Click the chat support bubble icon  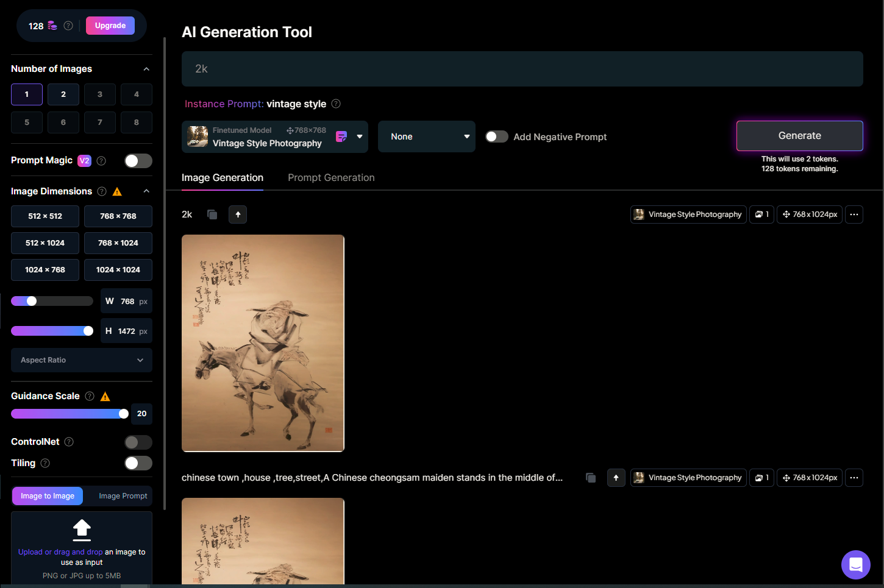855,564
